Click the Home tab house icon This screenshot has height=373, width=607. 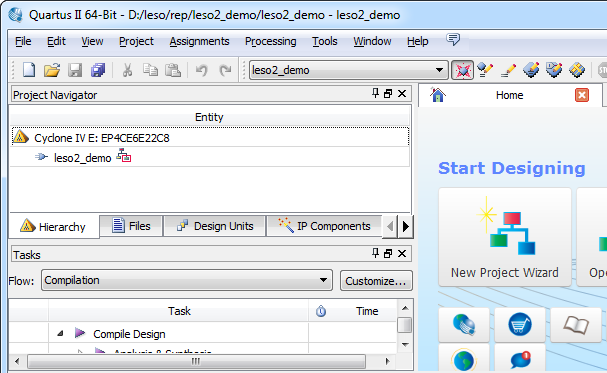(438, 95)
